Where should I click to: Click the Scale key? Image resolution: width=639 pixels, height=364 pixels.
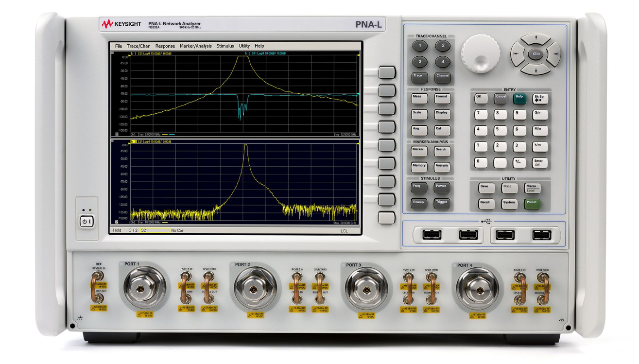click(x=418, y=115)
